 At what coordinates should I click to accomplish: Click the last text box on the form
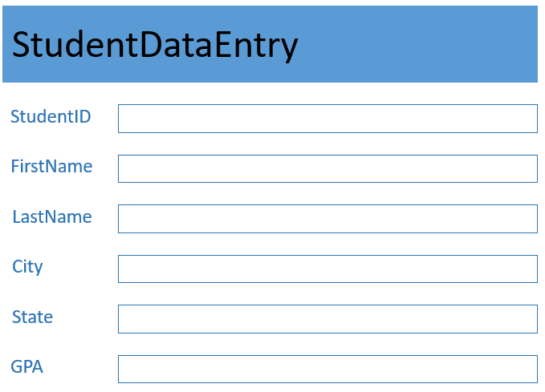[327, 369]
